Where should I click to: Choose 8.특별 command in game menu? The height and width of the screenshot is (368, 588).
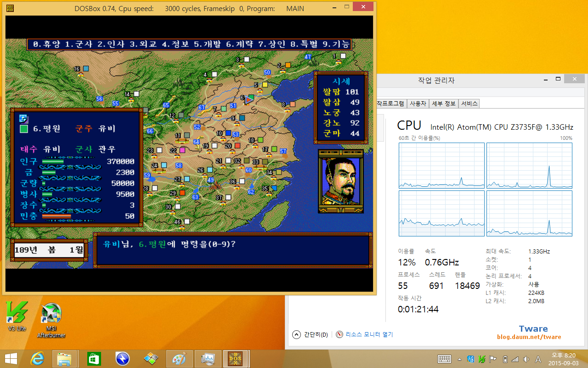coord(304,45)
